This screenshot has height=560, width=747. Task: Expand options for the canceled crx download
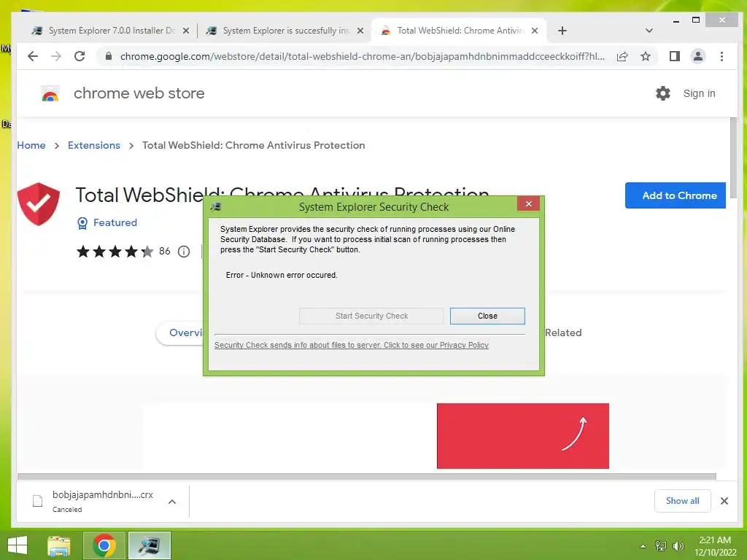pos(172,502)
